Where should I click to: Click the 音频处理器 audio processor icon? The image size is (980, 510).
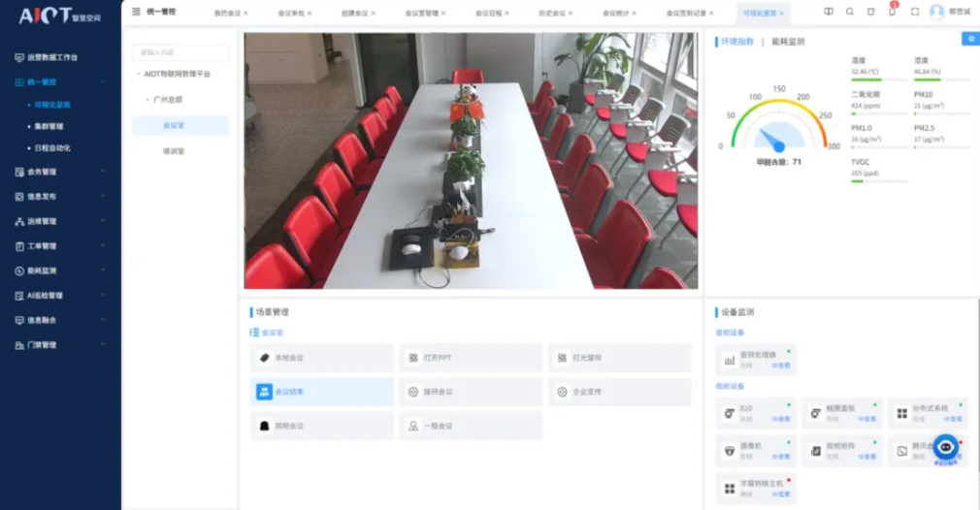pos(730,361)
